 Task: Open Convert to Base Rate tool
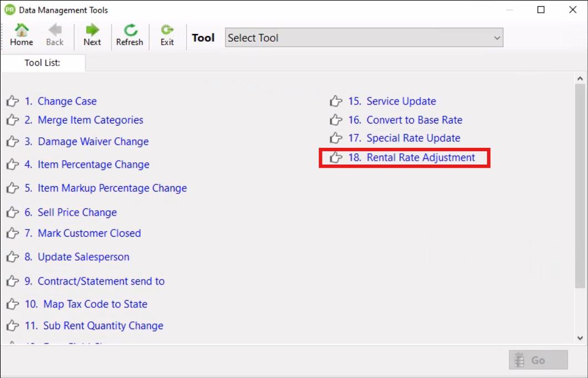point(414,120)
